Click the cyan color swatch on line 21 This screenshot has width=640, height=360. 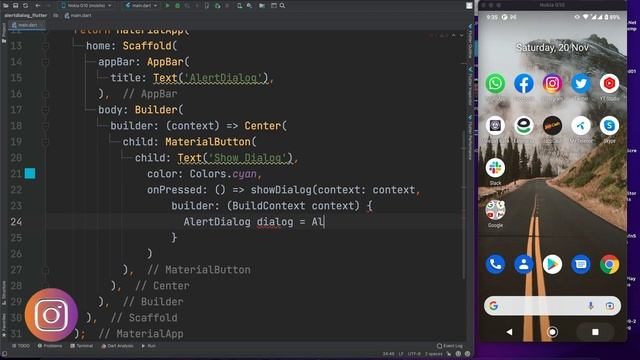point(30,173)
